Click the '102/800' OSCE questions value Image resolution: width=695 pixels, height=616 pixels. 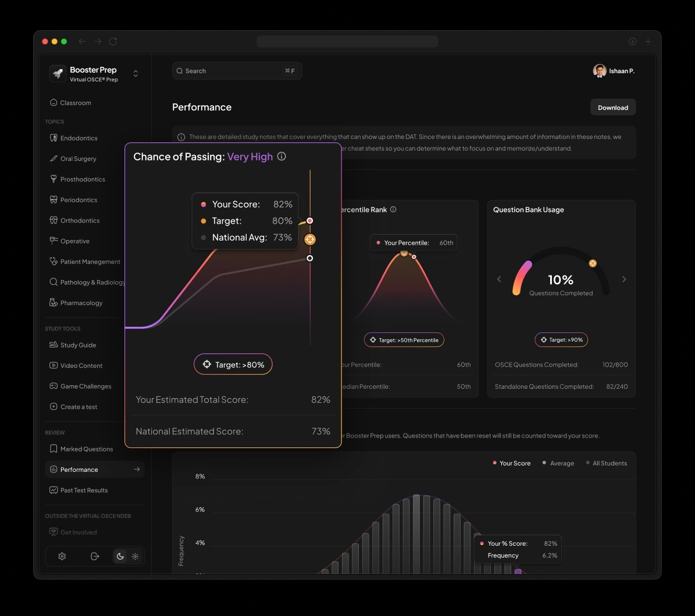615,364
